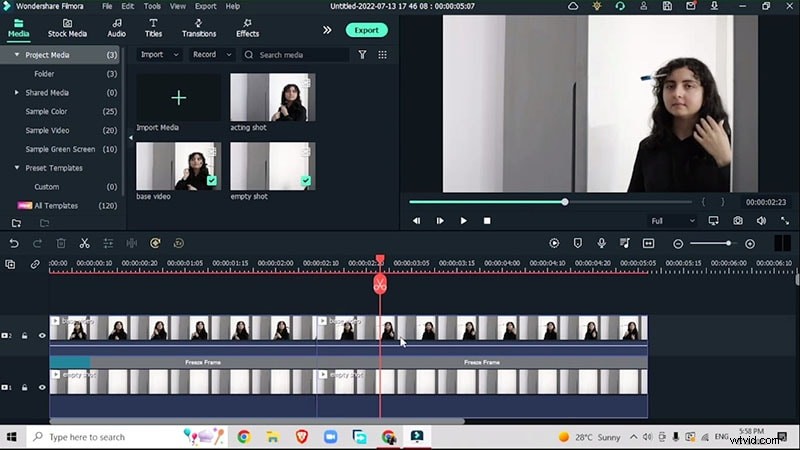The width and height of the screenshot is (800, 450).
Task: Delete selected clip with trash icon
Action: (x=61, y=243)
